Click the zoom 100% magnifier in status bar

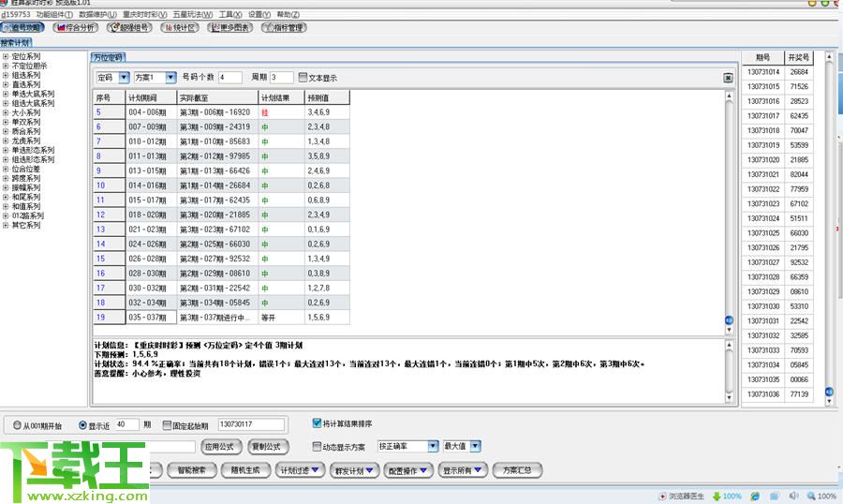coord(821,496)
